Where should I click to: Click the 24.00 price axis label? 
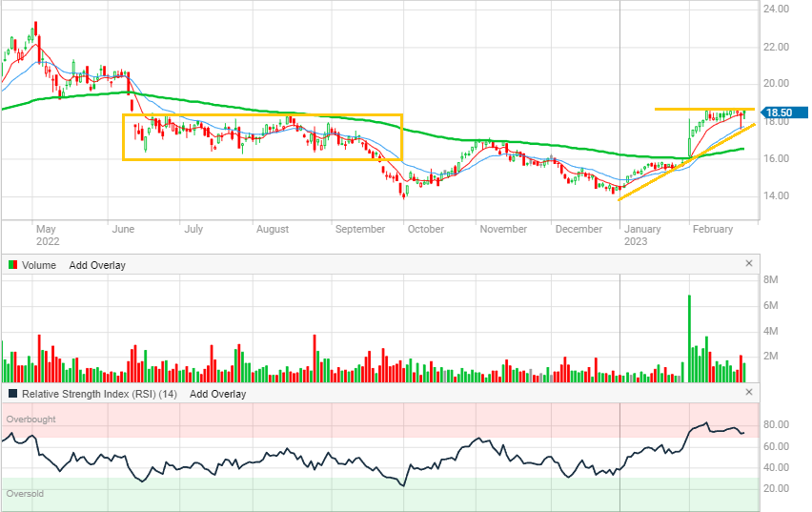776,10
